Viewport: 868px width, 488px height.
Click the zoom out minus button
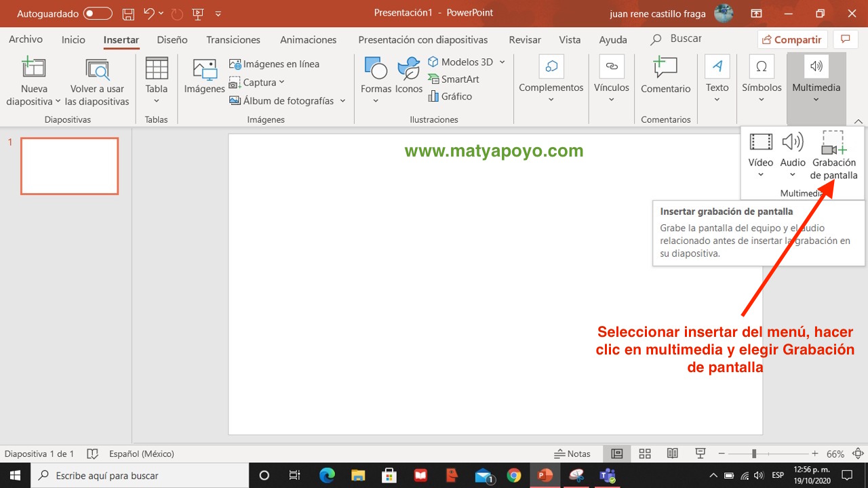(x=722, y=453)
